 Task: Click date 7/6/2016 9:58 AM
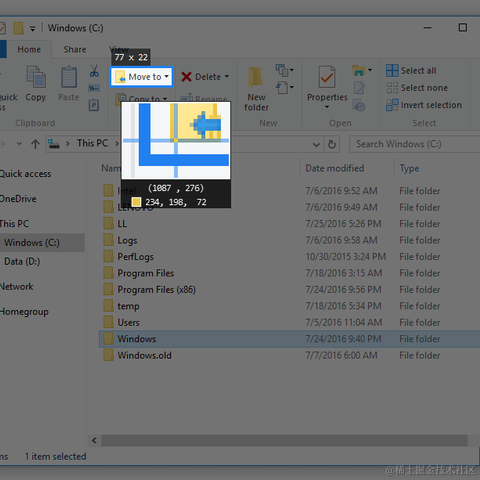(341, 240)
